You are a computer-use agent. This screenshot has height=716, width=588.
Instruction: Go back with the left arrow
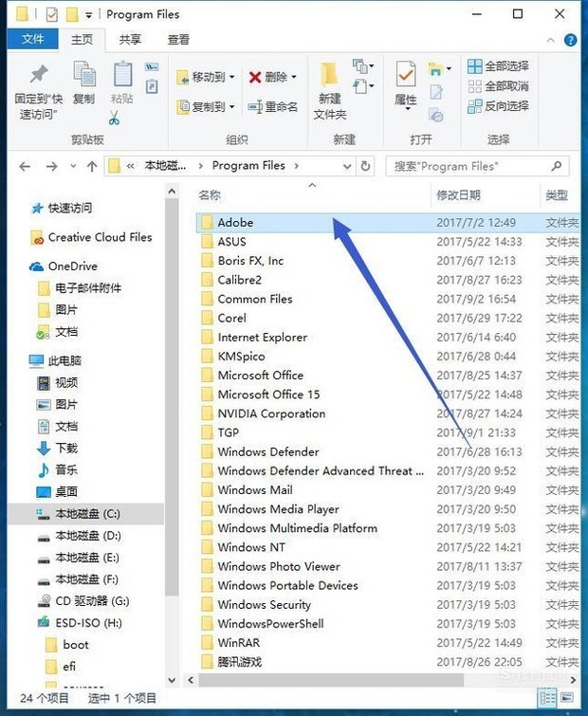point(25,166)
